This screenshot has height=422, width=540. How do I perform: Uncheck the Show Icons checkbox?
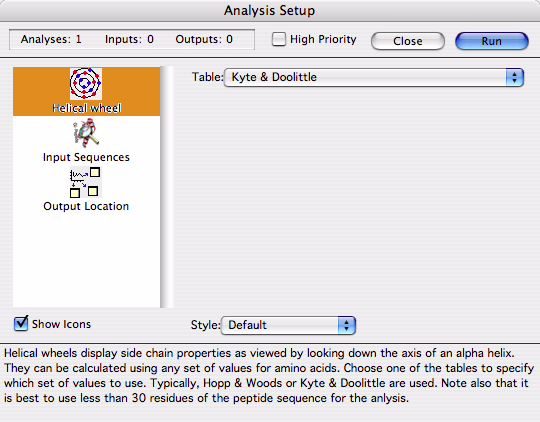click(x=21, y=323)
